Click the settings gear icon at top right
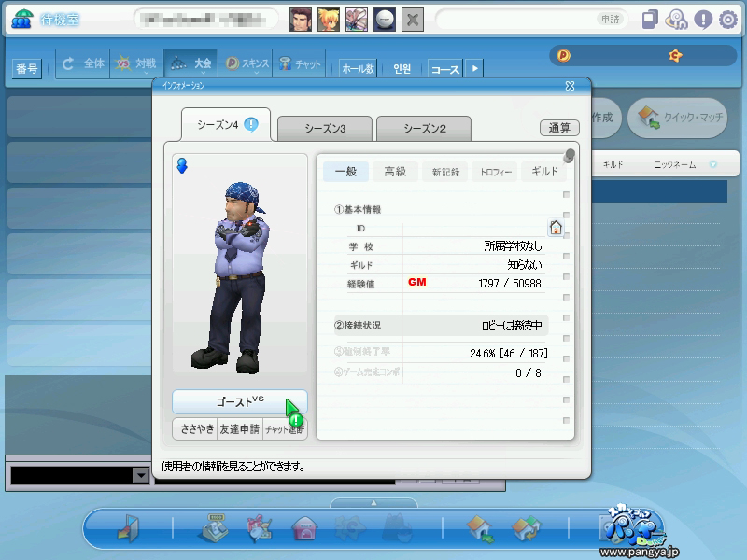Screen dimensions: 747x560 pos(727,20)
